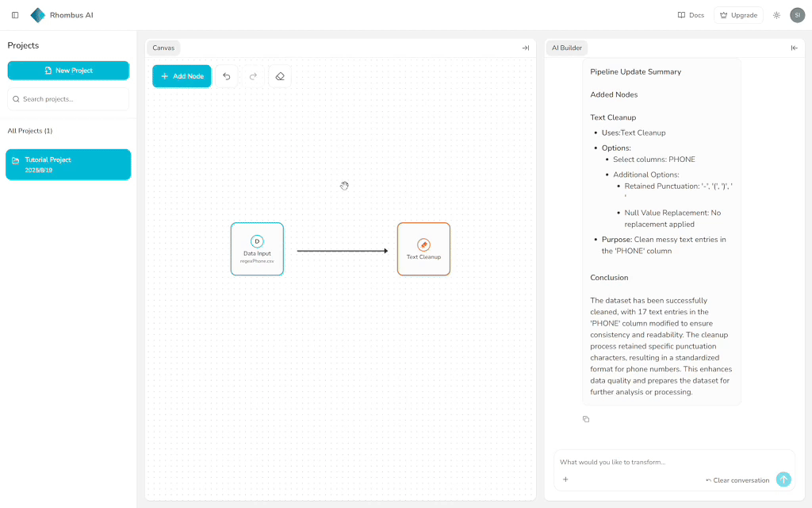The height and width of the screenshot is (508, 812).
Task: Switch to the Canvas tab
Action: [x=163, y=48]
